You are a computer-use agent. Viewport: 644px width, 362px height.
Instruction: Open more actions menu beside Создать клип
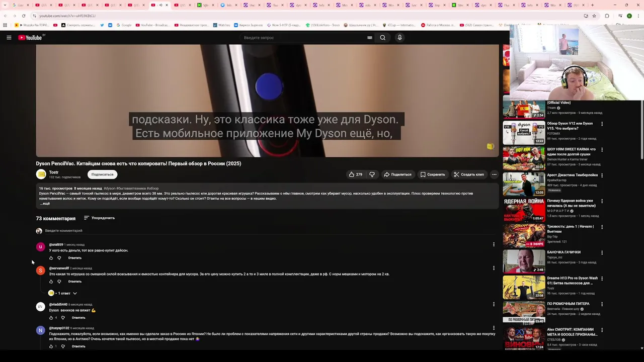(x=494, y=174)
